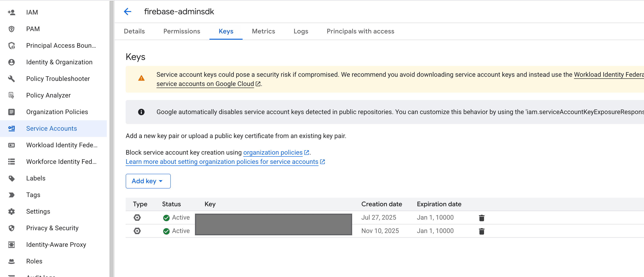Click key type icon for Jul 27 row
This screenshot has width=644, height=277.
click(x=137, y=218)
